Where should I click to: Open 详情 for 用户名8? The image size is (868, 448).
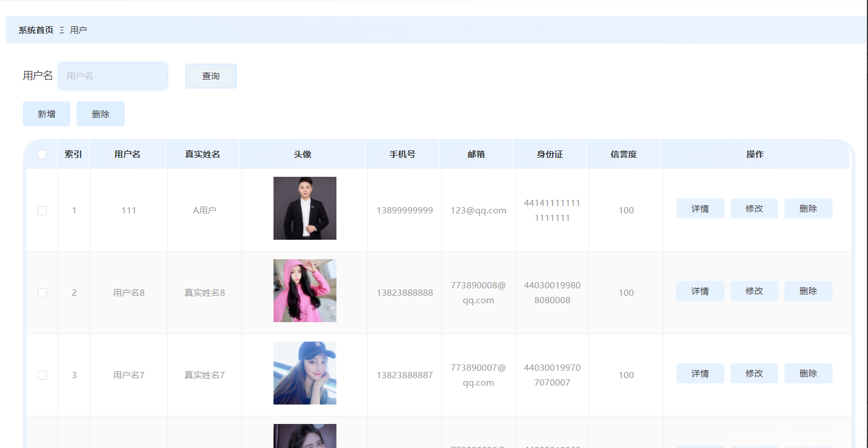point(700,291)
